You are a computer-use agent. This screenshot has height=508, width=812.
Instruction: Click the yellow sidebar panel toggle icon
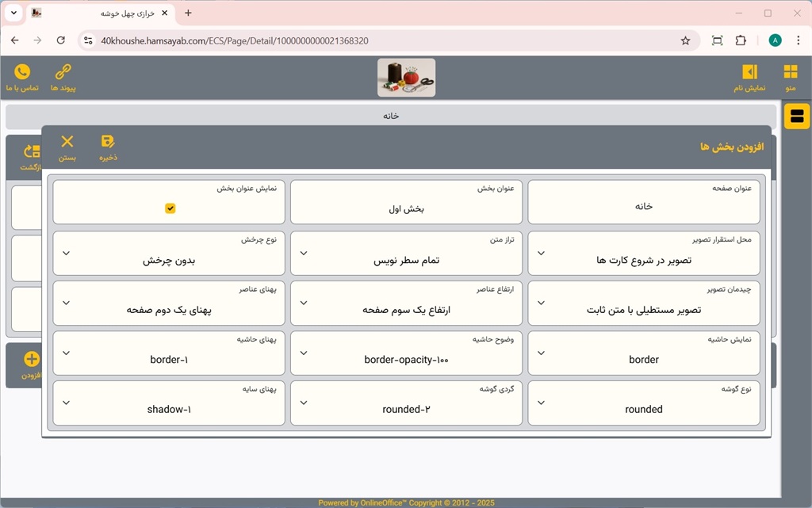[797, 117]
